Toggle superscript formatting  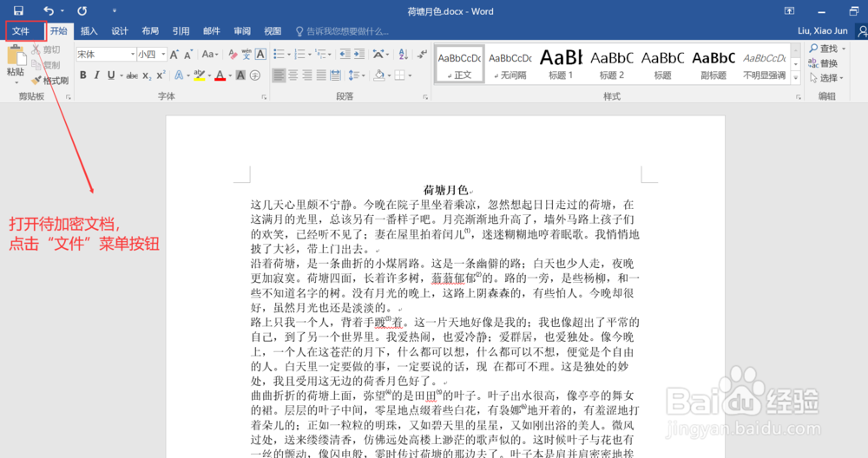[161, 75]
